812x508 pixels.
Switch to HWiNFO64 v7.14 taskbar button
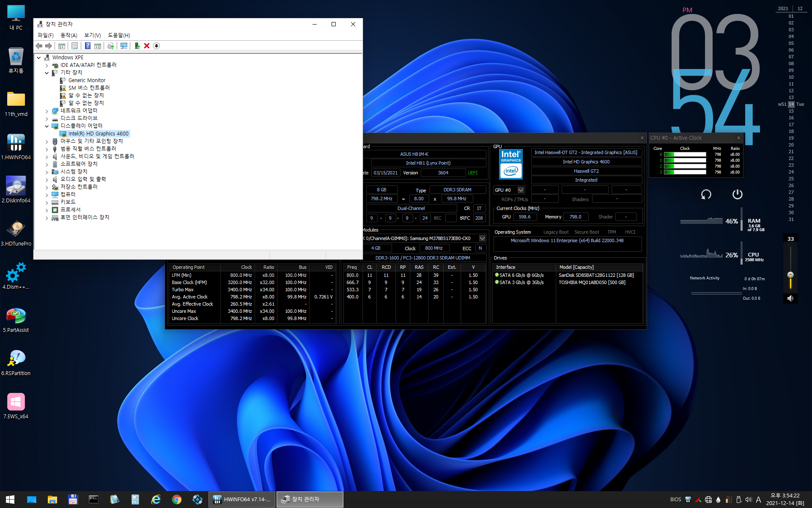point(242,500)
